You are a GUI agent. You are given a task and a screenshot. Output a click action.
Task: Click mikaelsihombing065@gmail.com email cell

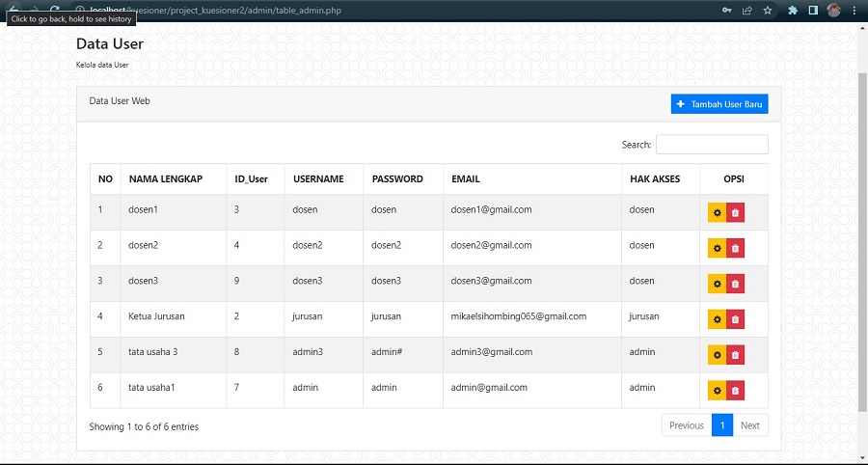tap(532, 319)
